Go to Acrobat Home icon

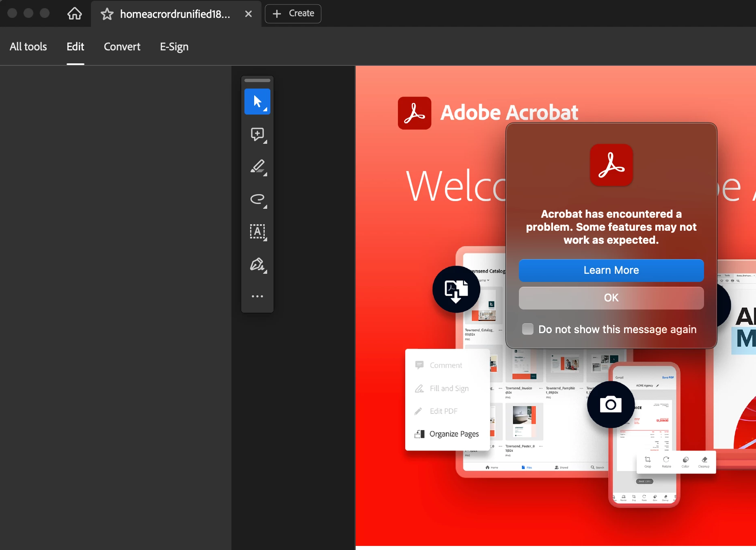pyautogui.click(x=74, y=13)
